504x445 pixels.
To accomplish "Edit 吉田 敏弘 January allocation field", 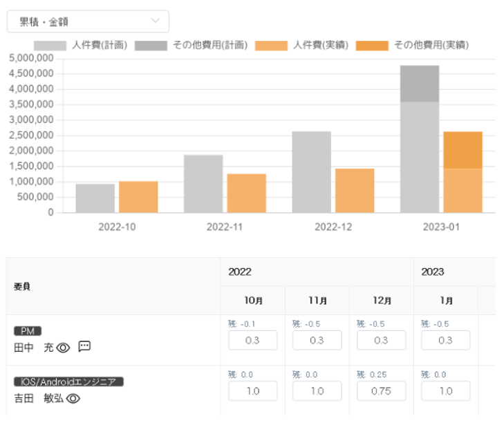I will (x=445, y=391).
